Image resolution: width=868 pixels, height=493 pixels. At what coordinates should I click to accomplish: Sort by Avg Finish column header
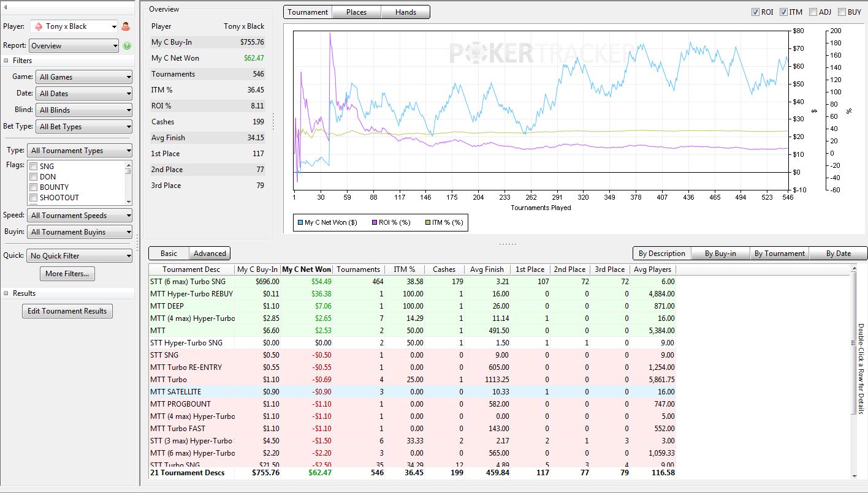coord(487,269)
